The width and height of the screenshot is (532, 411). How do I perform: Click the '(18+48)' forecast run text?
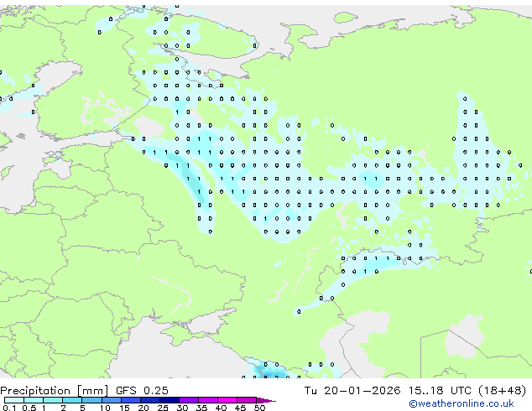pos(502,391)
